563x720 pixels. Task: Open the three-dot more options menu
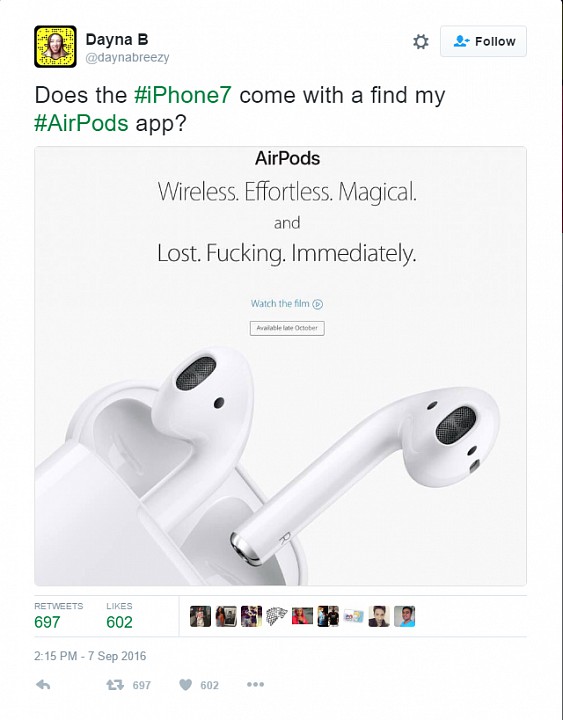[255, 684]
